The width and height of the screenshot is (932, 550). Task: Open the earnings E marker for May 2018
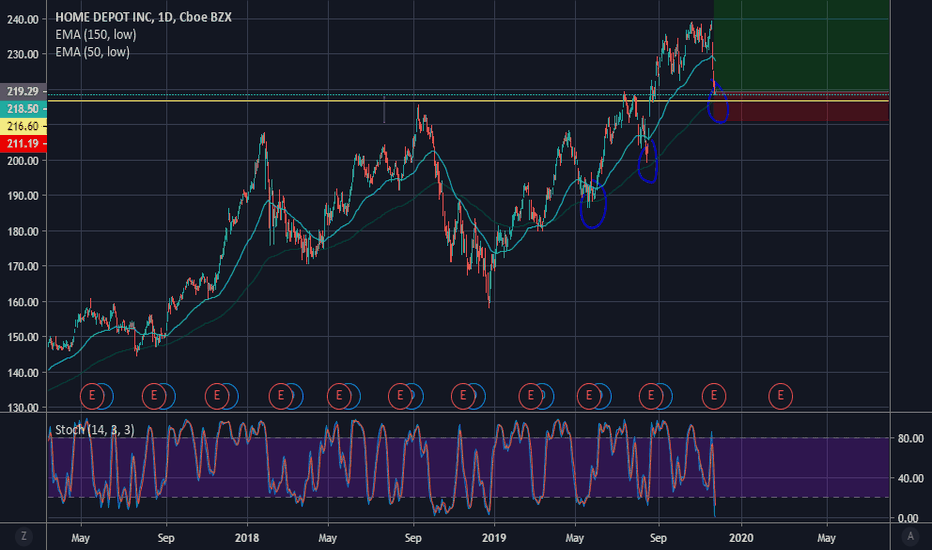click(x=339, y=395)
